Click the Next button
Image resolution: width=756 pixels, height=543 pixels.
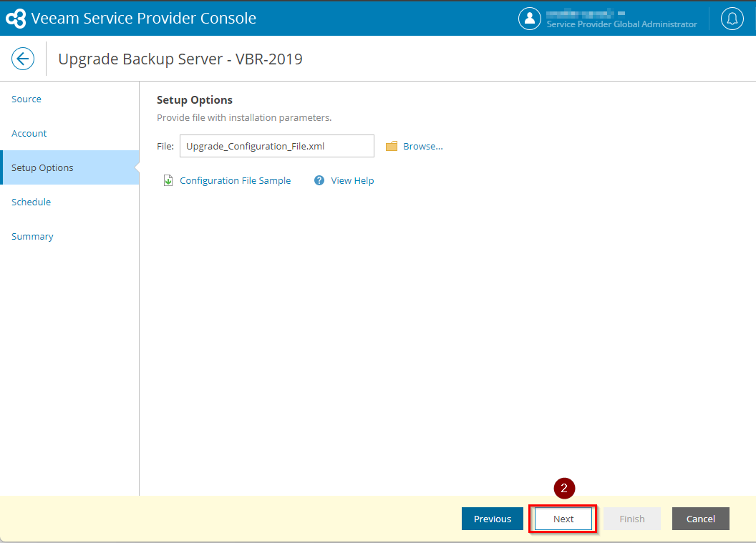[x=563, y=519]
